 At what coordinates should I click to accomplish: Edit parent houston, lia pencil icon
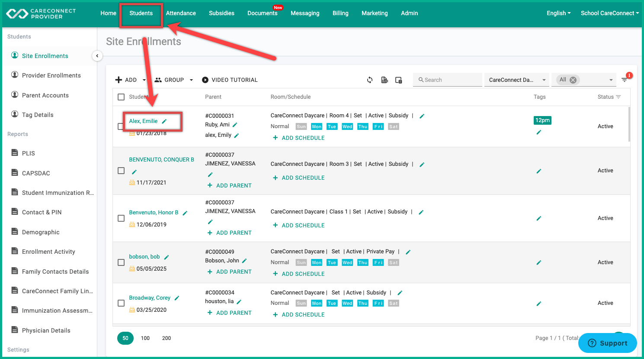point(239,302)
